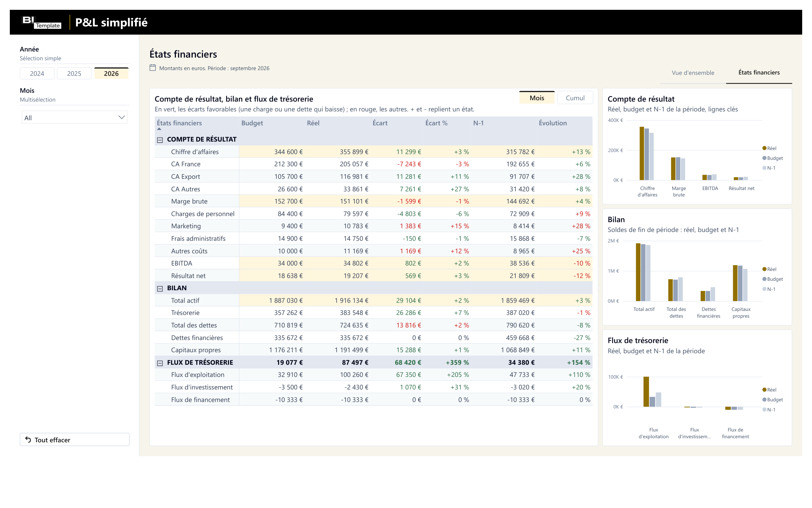This screenshot has height=508, width=812.
Task: Click Budget legend swatch in Bilan chart
Action: pos(764,279)
